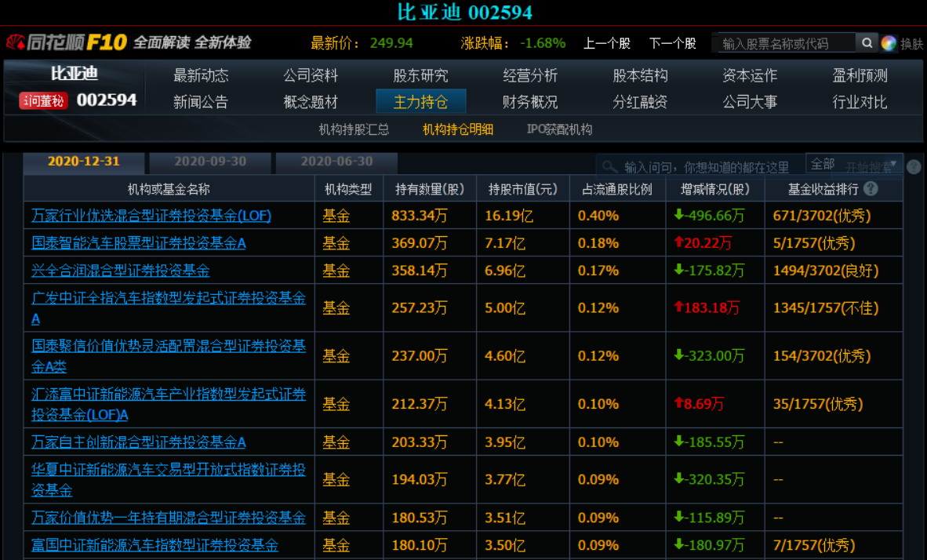Open the 新闻公告 menu item

[201, 102]
